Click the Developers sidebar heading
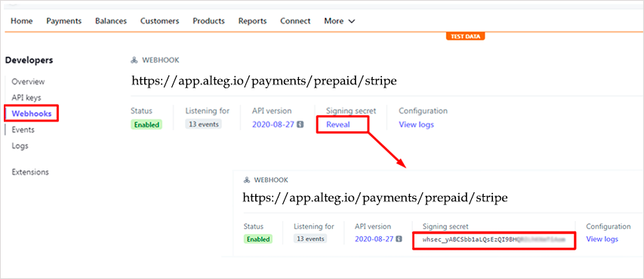Viewport: 644px width, 279px height. coord(29,60)
